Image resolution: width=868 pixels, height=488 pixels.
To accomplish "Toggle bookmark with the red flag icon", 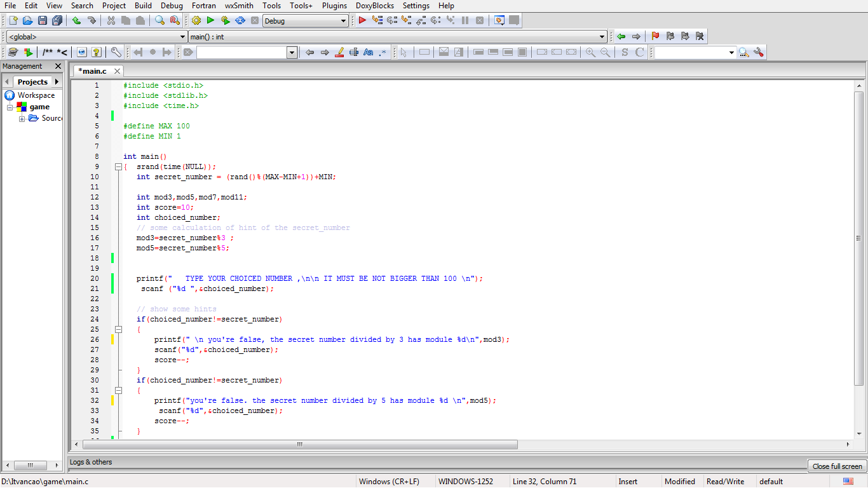I will pos(655,36).
